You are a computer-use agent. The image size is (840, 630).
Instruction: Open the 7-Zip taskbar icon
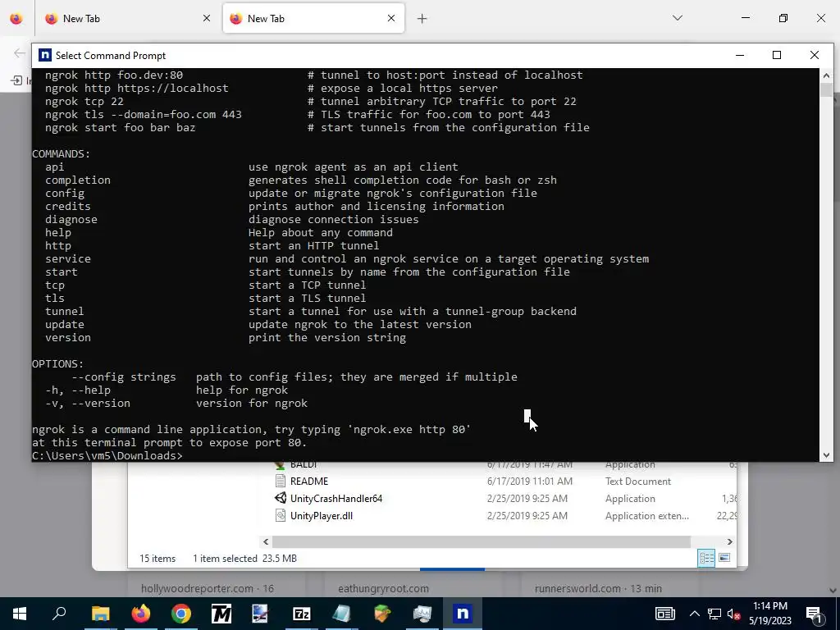pos(302,614)
